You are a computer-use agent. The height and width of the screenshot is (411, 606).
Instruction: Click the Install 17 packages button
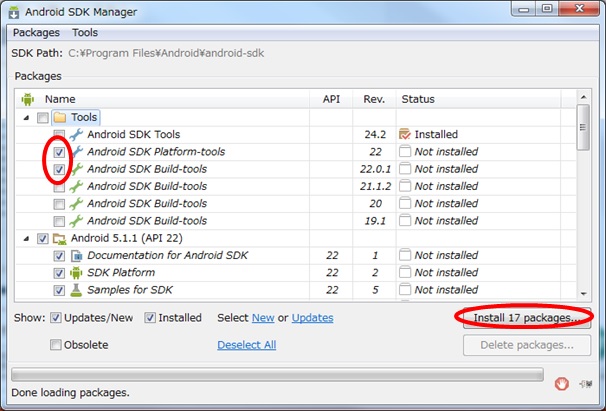(527, 318)
